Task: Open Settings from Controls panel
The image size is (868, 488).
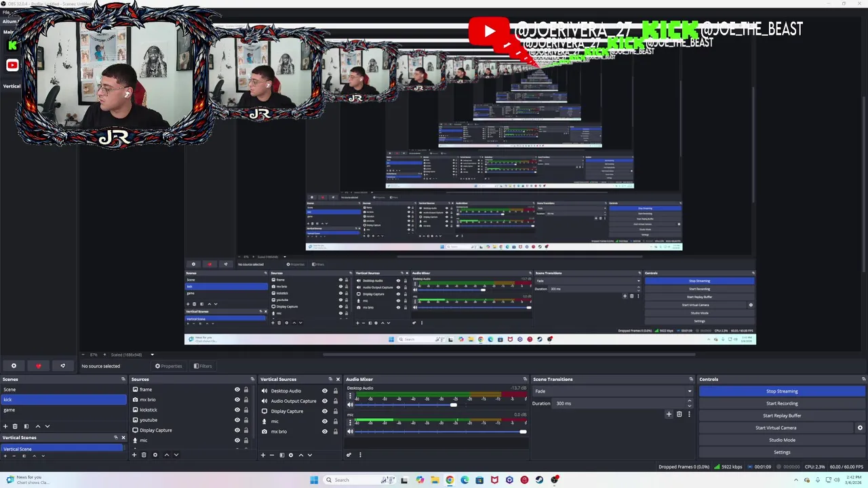Action: pos(782,452)
